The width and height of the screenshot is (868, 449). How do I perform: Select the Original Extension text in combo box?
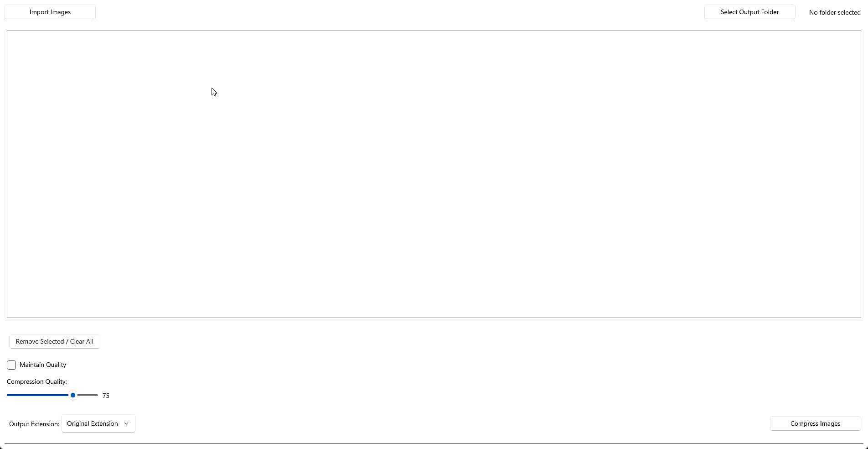(92, 423)
